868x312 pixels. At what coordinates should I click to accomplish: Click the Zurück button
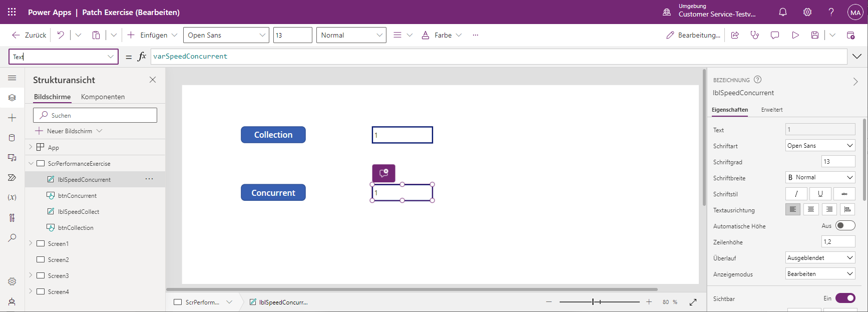(x=29, y=35)
